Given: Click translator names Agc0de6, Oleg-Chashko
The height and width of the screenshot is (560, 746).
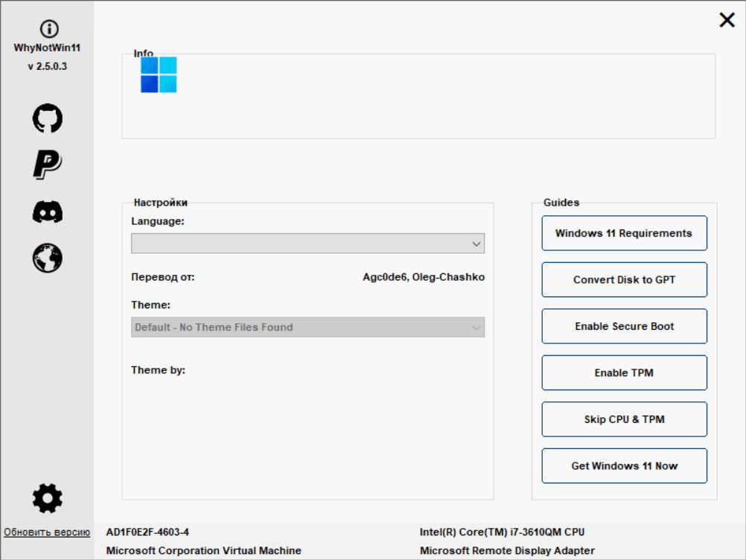Looking at the screenshot, I should point(424,277).
